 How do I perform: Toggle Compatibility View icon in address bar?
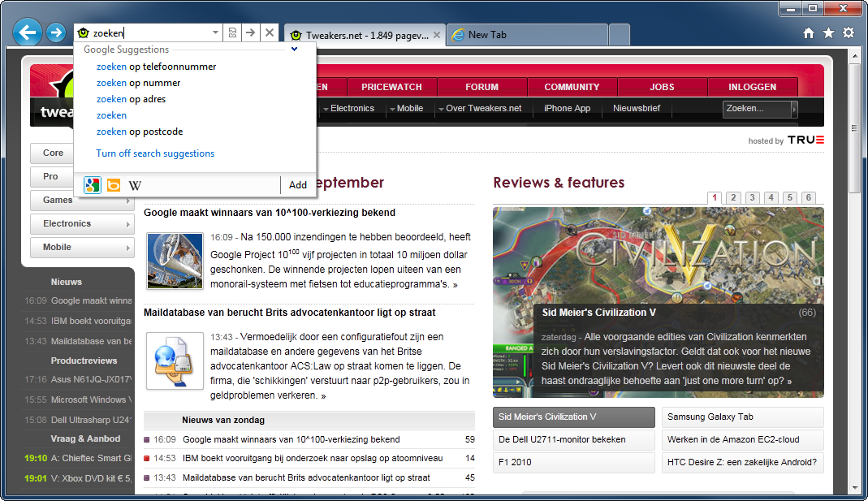[x=232, y=33]
